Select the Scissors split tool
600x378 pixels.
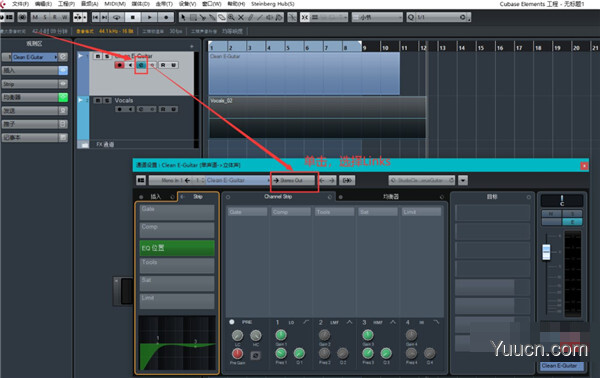point(202,17)
